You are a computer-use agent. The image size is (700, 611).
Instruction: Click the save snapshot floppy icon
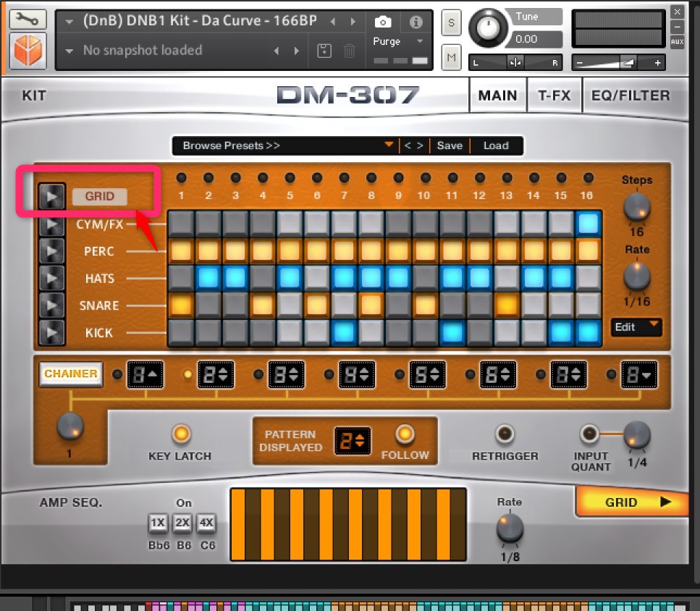(324, 51)
